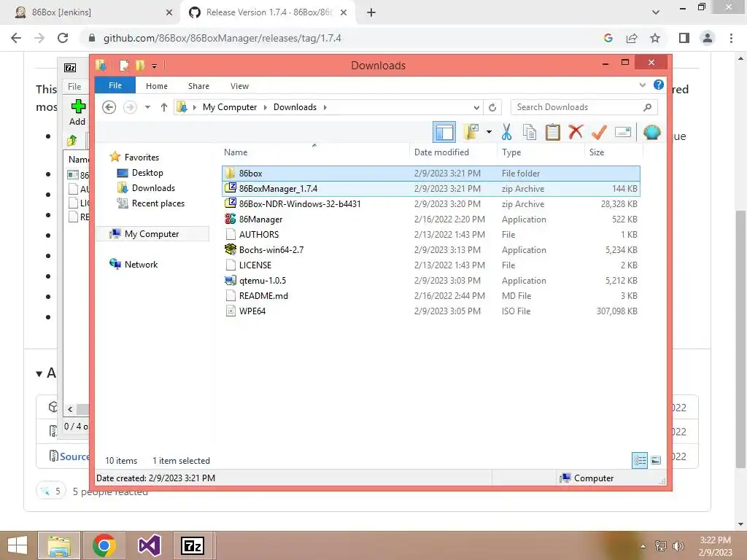Screen dimensions: 747x560
Task: Click the blue shell icon in toolbar
Action: click(x=651, y=132)
